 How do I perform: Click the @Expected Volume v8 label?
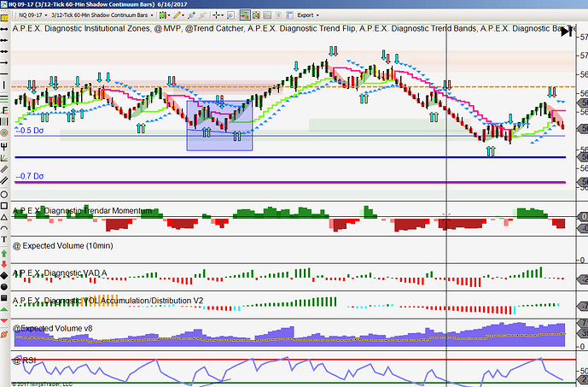[x=53, y=328]
